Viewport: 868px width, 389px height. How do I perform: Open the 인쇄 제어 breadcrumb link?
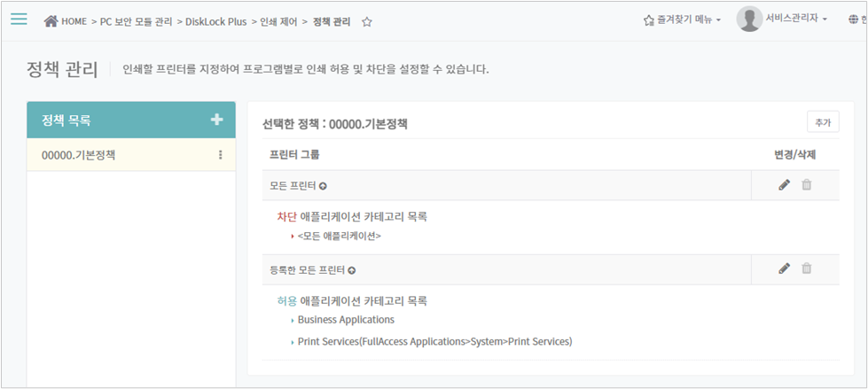point(279,20)
